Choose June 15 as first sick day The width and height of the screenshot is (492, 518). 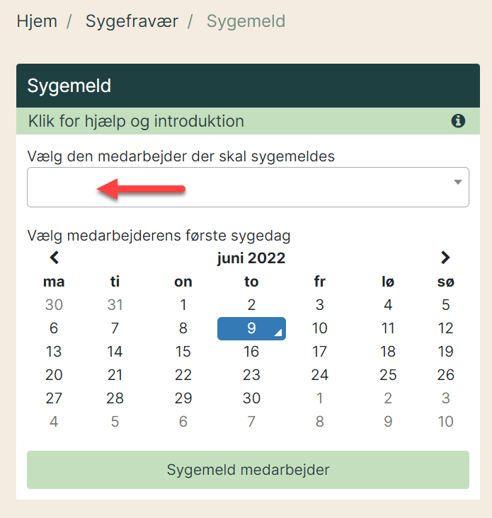[x=183, y=352]
